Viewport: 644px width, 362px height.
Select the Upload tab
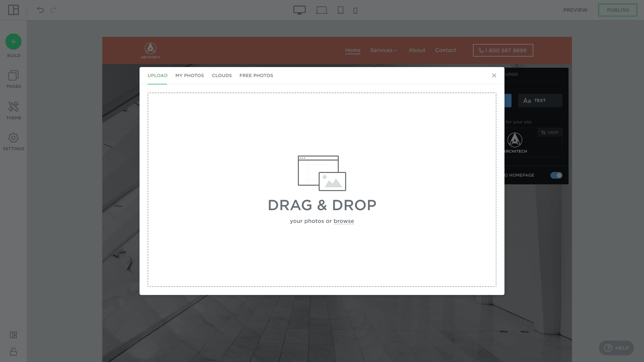click(157, 75)
